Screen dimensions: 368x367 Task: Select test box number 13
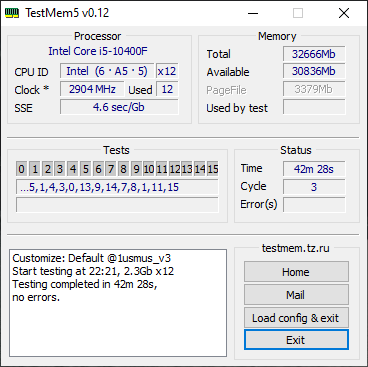click(187, 169)
